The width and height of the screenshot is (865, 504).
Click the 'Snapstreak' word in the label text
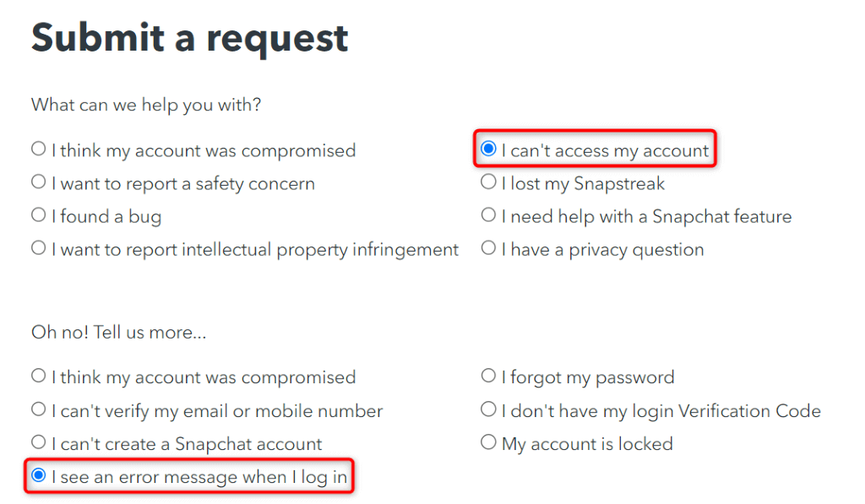pyautogui.click(x=619, y=183)
